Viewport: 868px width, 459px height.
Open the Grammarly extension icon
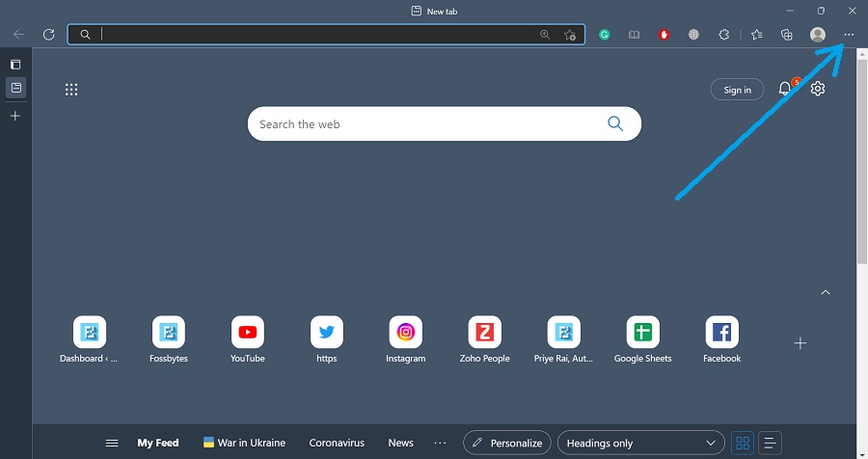605,35
